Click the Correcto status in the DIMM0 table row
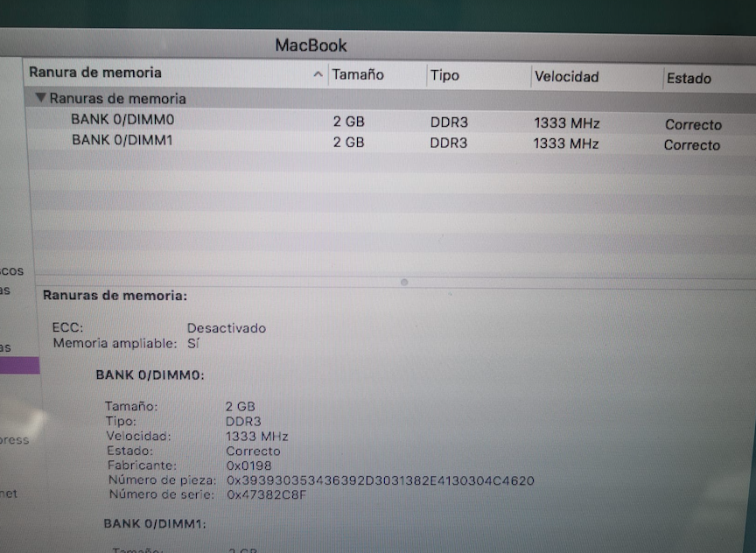The height and width of the screenshot is (553, 756). (693, 125)
